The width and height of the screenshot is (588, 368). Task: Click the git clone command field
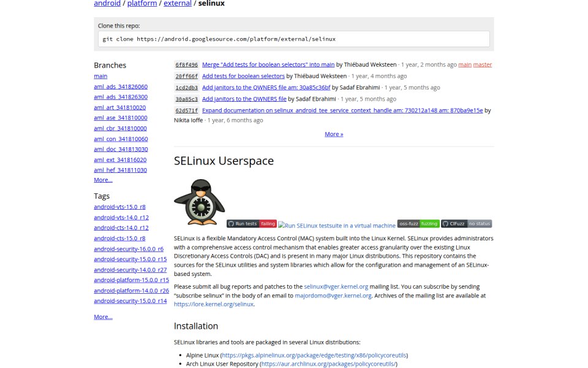[x=294, y=39]
